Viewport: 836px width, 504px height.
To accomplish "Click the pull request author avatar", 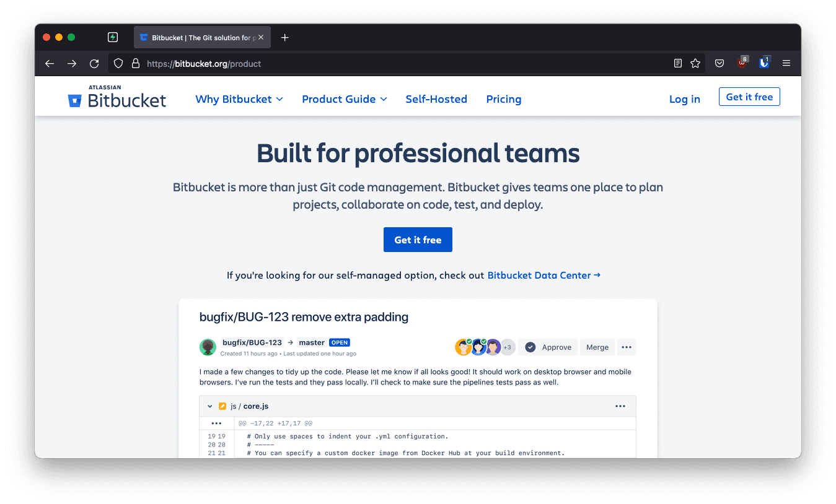I will point(208,347).
